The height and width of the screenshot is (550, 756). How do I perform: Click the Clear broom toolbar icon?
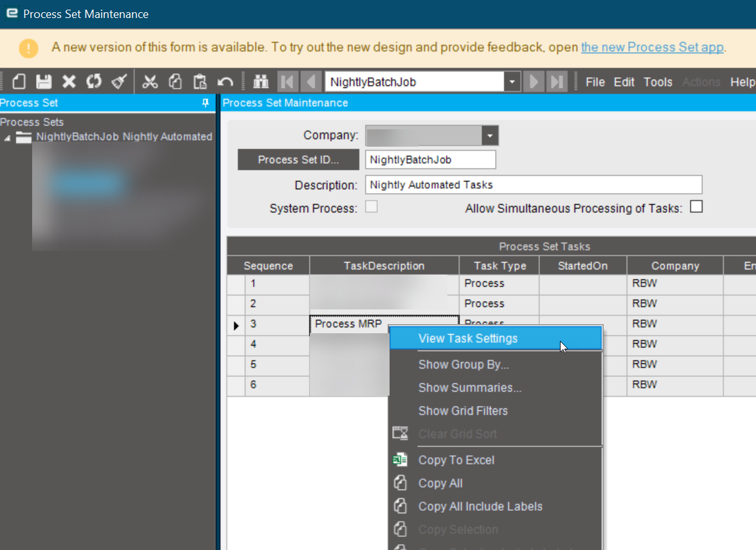click(x=119, y=82)
